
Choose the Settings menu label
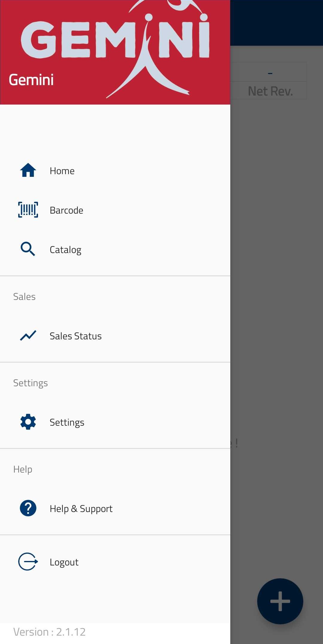tap(67, 422)
